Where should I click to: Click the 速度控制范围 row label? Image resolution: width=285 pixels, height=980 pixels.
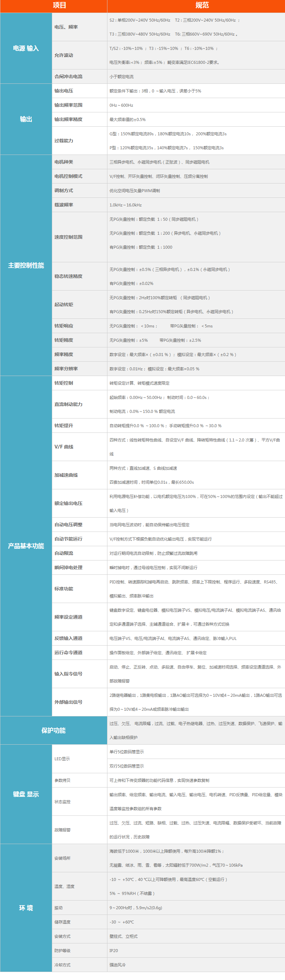[x=68, y=237]
